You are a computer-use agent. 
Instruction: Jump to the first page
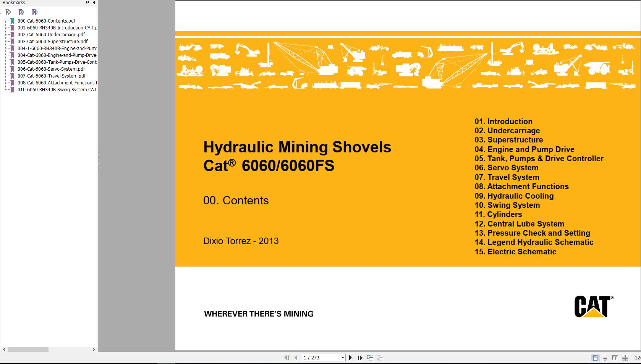click(x=287, y=358)
